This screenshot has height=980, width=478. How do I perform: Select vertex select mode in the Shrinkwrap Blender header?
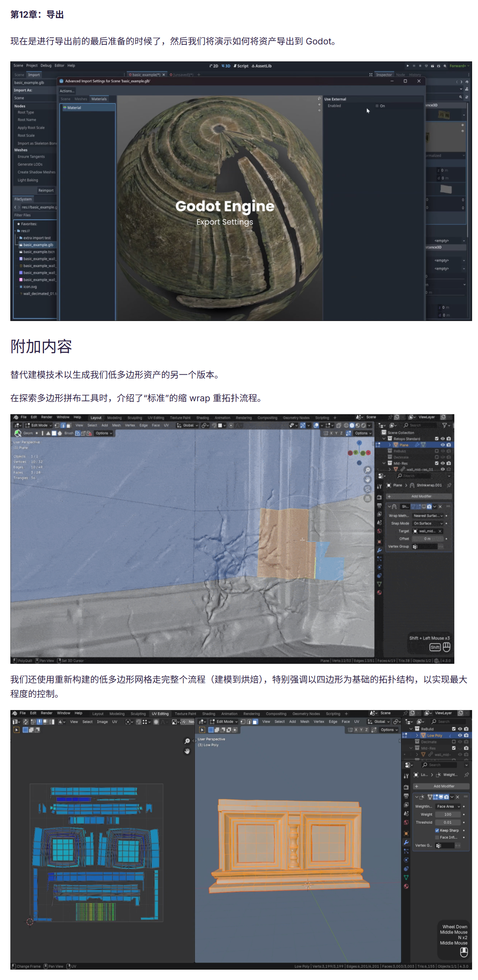[x=57, y=425]
